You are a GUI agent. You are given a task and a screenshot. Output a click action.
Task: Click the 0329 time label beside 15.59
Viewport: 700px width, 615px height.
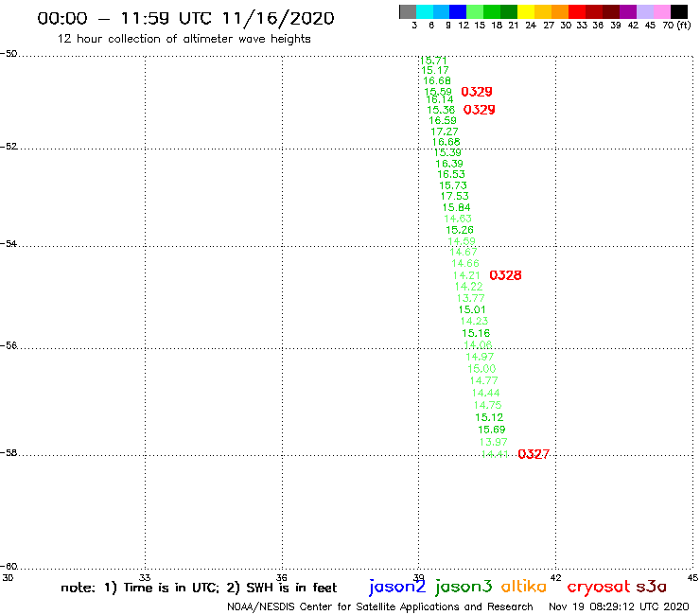(x=477, y=92)
